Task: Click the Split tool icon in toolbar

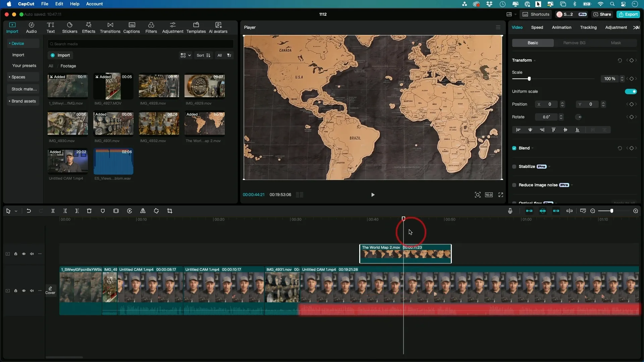Action: (x=53, y=211)
